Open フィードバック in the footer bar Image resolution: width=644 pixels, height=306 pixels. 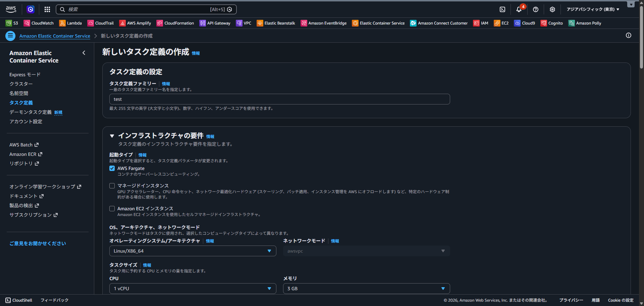click(54, 300)
